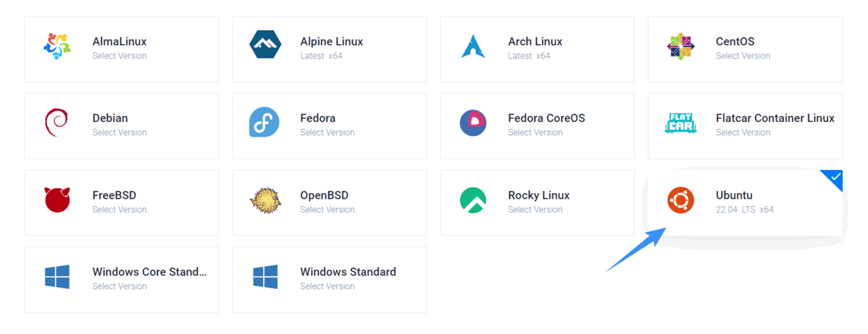Select Arch Linux Latest x64 text

529,56
